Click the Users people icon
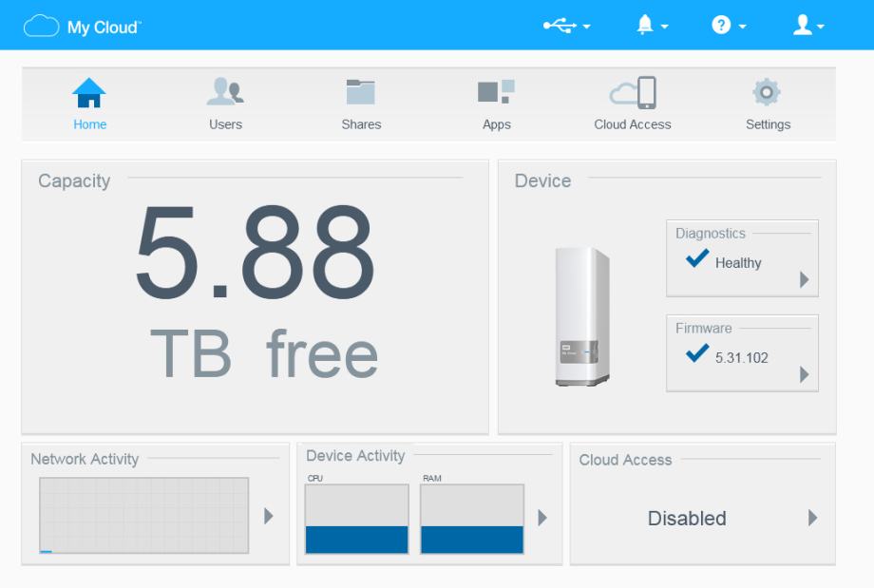 pyautogui.click(x=225, y=91)
